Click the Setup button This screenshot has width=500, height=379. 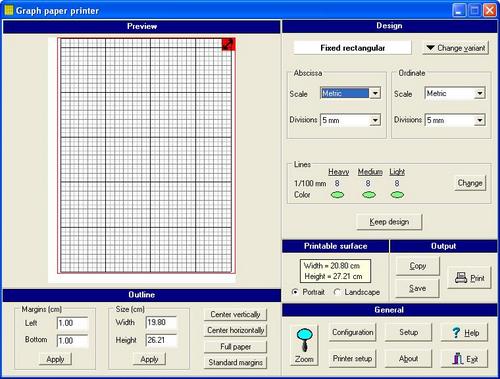pos(408,332)
